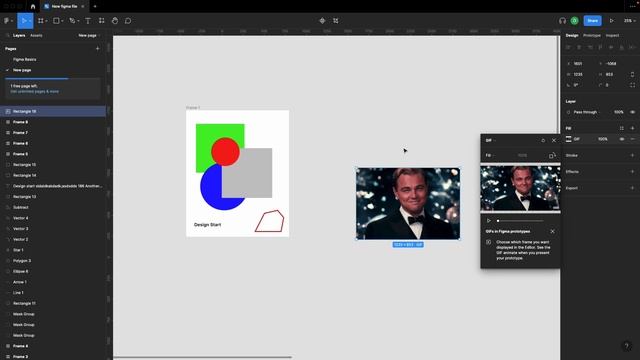The width and height of the screenshot is (640, 360).
Task: Select the GIF image on canvas
Action: click(408, 203)
